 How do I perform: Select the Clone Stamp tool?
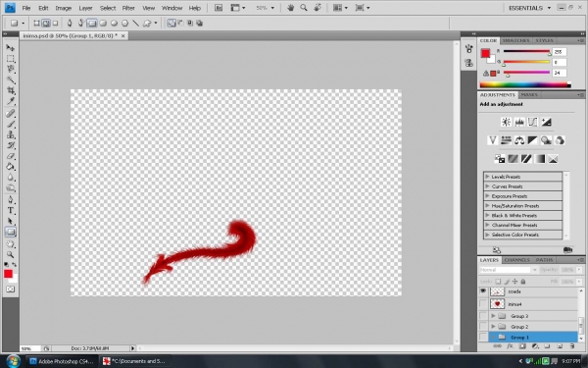[11, 134]
